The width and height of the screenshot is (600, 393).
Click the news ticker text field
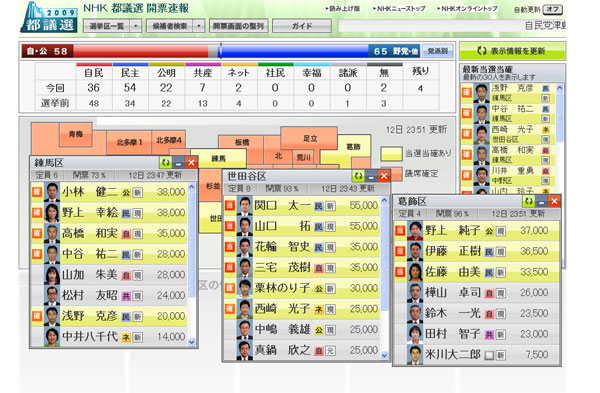[x=452, y=26]
